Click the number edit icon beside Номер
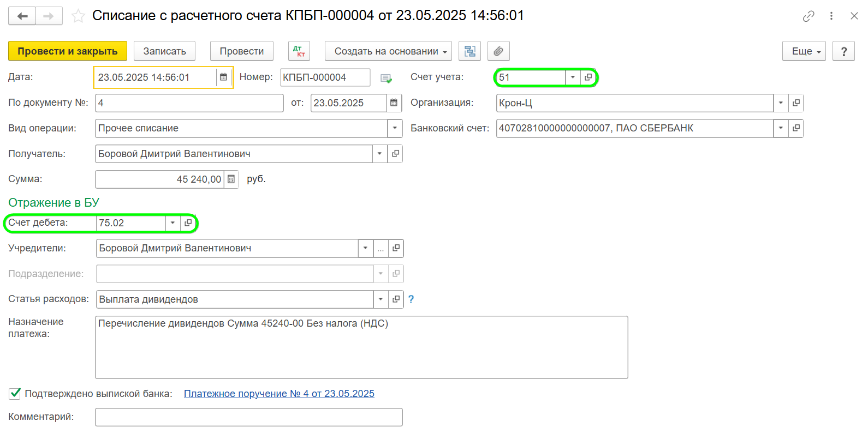 386,78
